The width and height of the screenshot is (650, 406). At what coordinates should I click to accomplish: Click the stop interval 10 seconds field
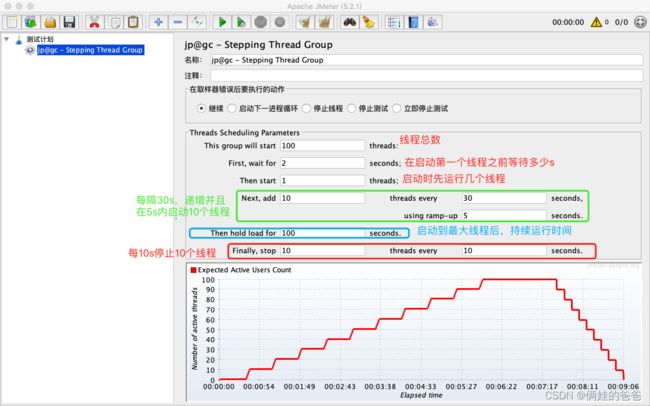pos(504,250)
